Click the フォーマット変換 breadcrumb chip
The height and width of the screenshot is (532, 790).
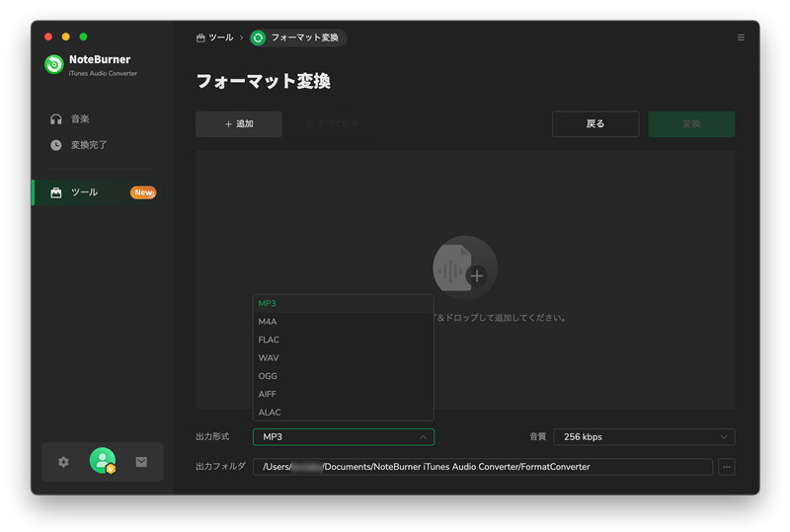298,38
